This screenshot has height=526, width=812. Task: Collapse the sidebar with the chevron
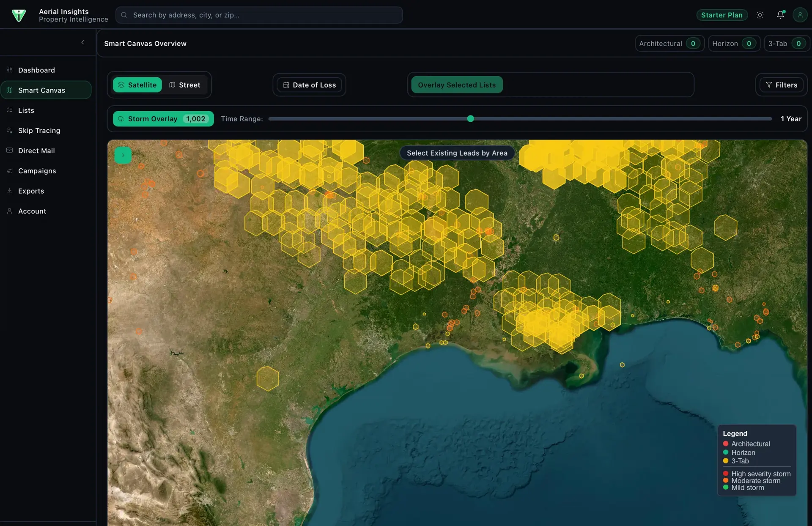click(x=82, y=42)
